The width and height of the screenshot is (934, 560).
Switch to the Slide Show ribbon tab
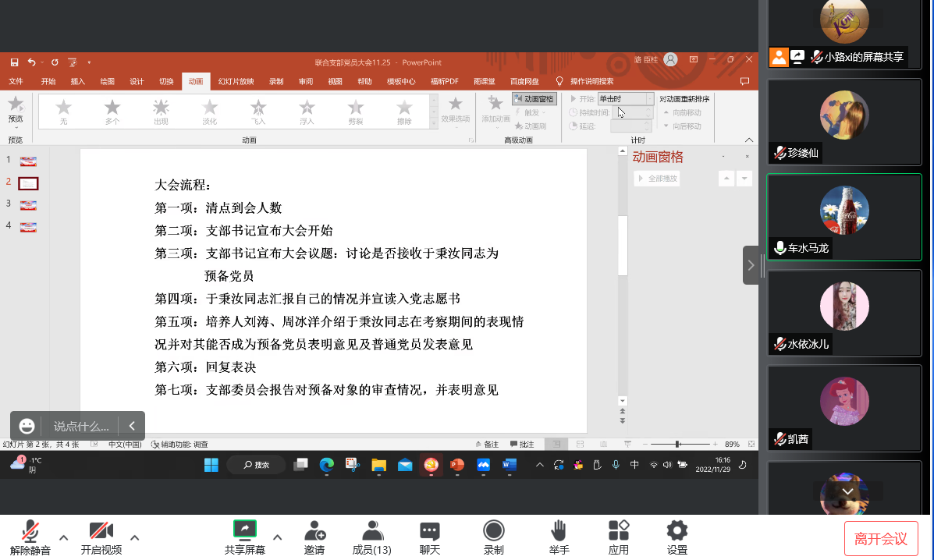coord(235,81)
